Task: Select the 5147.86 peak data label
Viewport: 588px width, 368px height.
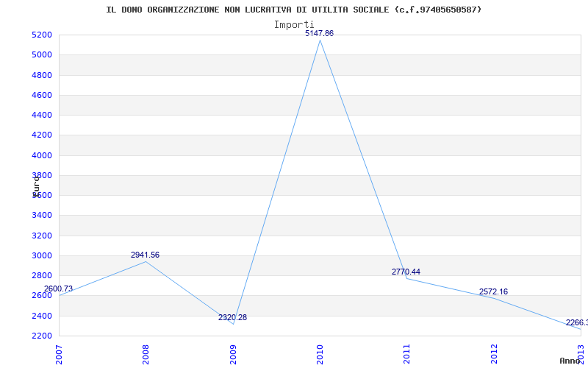Action: coord(319,33)
